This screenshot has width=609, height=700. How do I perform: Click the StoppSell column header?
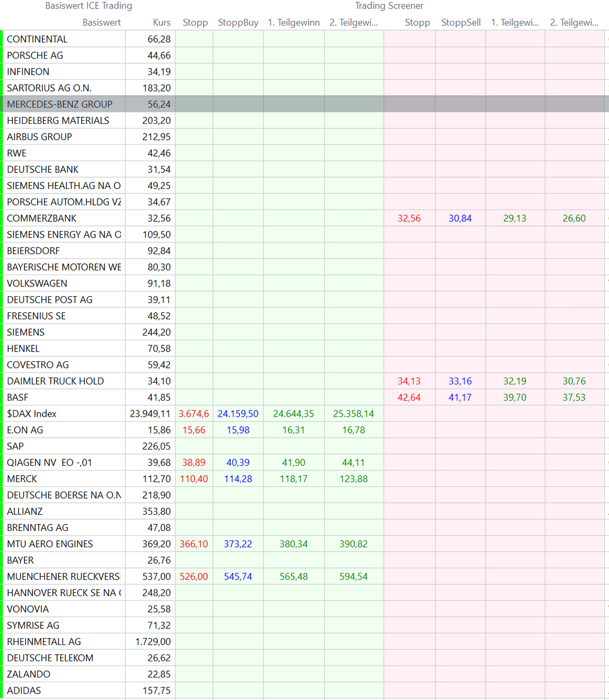pyautogui.click(x=460, y=23)
